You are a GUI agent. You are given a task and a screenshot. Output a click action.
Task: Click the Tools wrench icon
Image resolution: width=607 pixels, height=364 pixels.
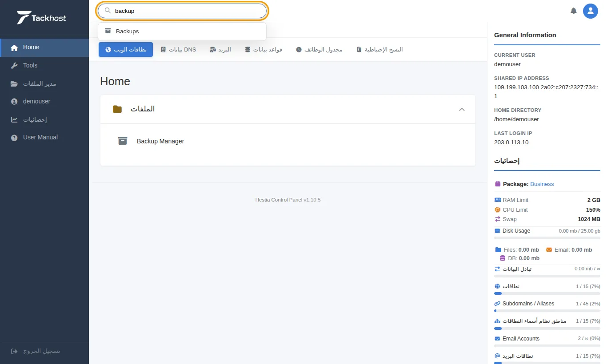[x=14, y=65]
